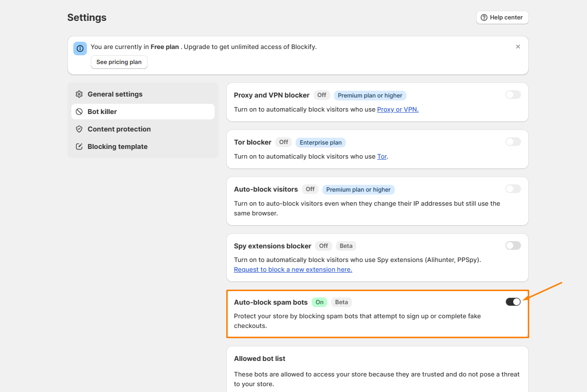Click the info icon in plan banner
The width and height of the screenshot is (587, 392).
pos(80,49)
